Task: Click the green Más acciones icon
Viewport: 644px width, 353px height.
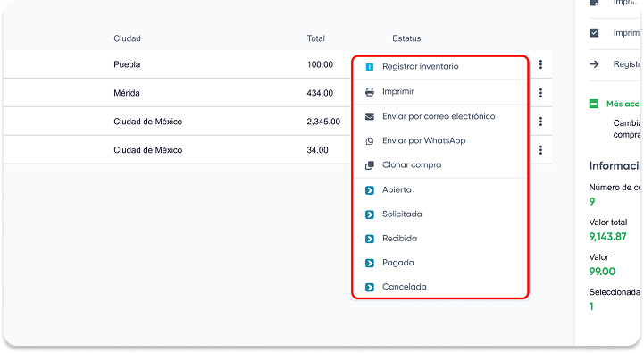Action: click(594, 104)
